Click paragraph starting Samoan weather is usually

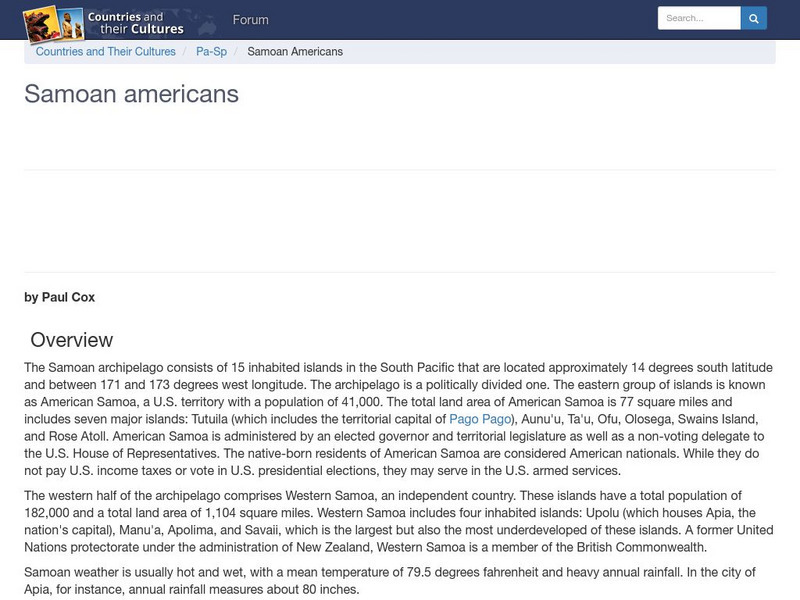tap(390, 581)
